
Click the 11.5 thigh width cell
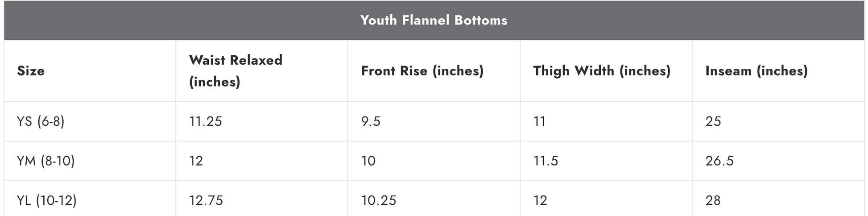pos(546,161)
